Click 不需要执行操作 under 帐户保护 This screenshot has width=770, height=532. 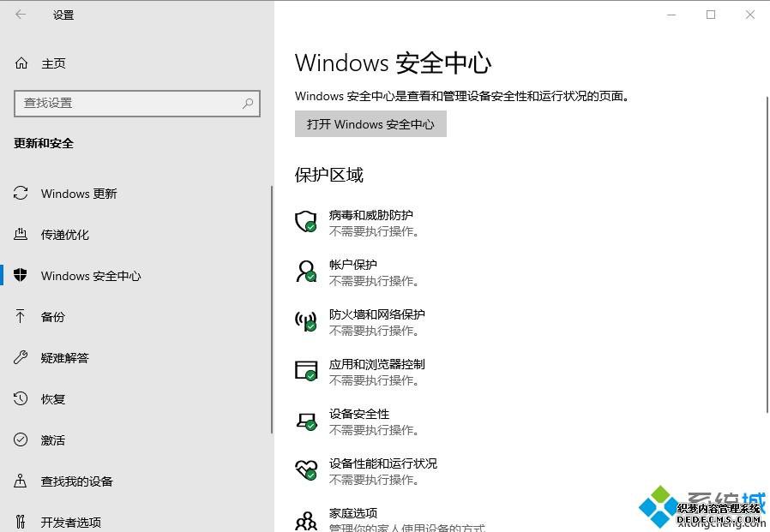pos(374,281)
